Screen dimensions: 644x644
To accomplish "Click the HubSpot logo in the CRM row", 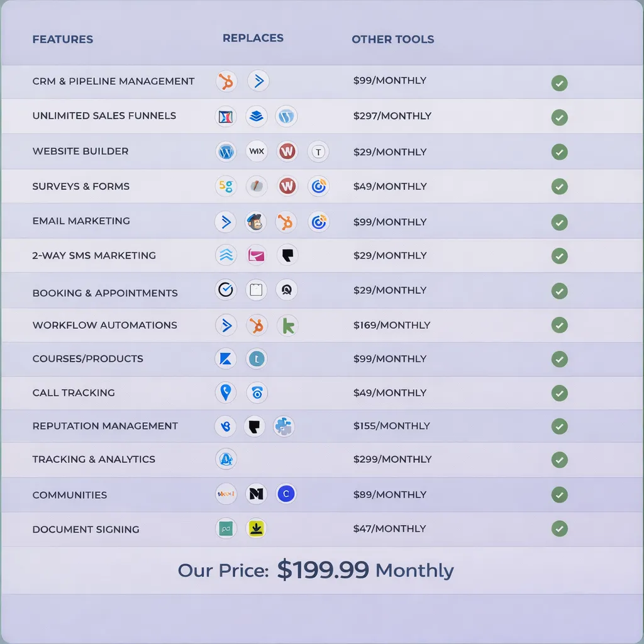I will [x=225, y=80].
